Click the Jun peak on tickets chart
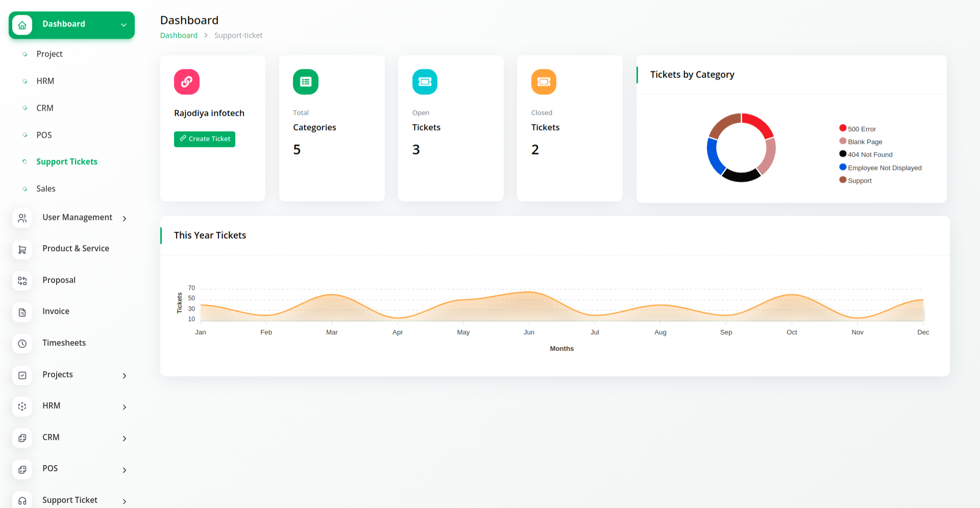 [529, 292]
